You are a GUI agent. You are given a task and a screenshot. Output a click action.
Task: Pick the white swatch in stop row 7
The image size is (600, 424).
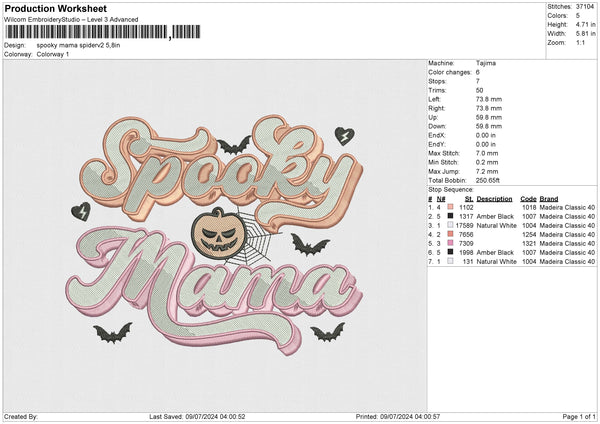(x=450, y=261)
